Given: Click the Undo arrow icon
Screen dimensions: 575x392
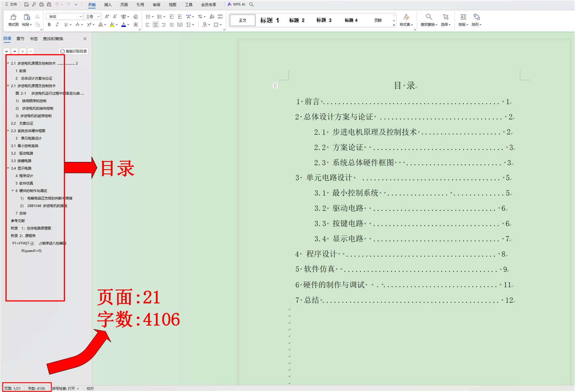Looking at the screenshot, I should (57, 4).
